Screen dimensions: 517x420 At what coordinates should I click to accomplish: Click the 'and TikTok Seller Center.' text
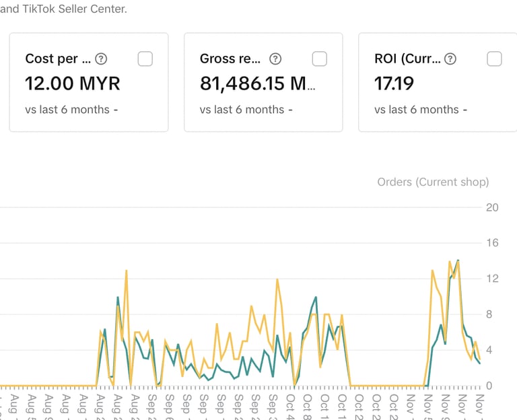(x=64, y=9)
